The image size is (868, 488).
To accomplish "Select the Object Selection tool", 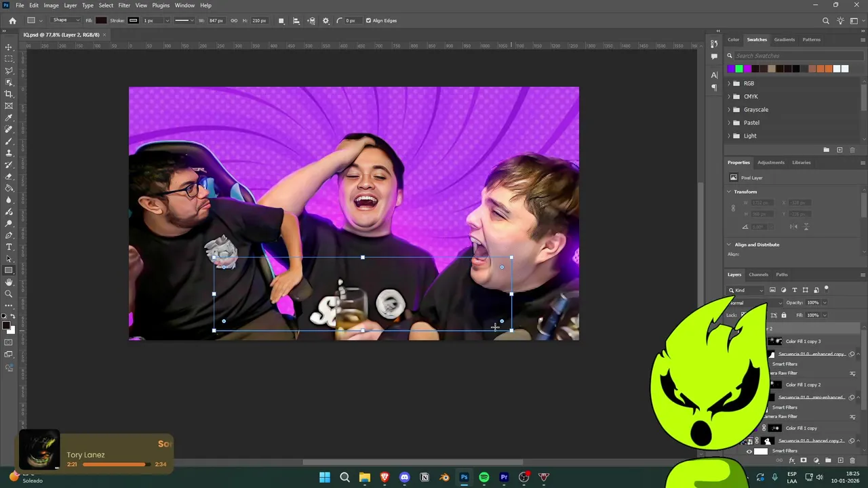I will [9, 83].
